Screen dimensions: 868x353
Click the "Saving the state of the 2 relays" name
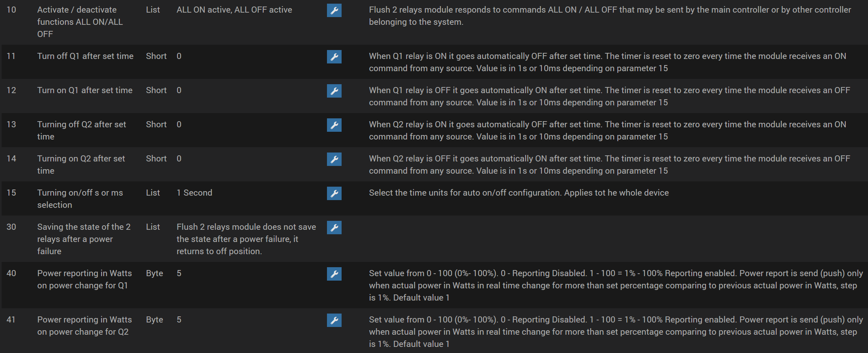coord(84,239)
